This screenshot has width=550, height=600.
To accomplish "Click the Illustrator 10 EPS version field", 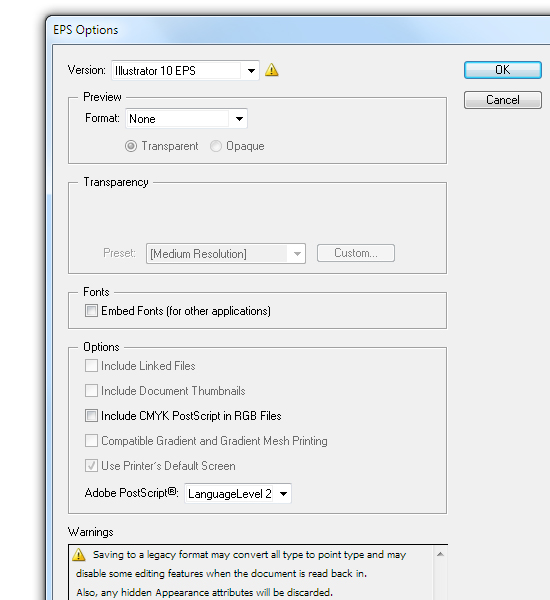I will tap(178, 71).
